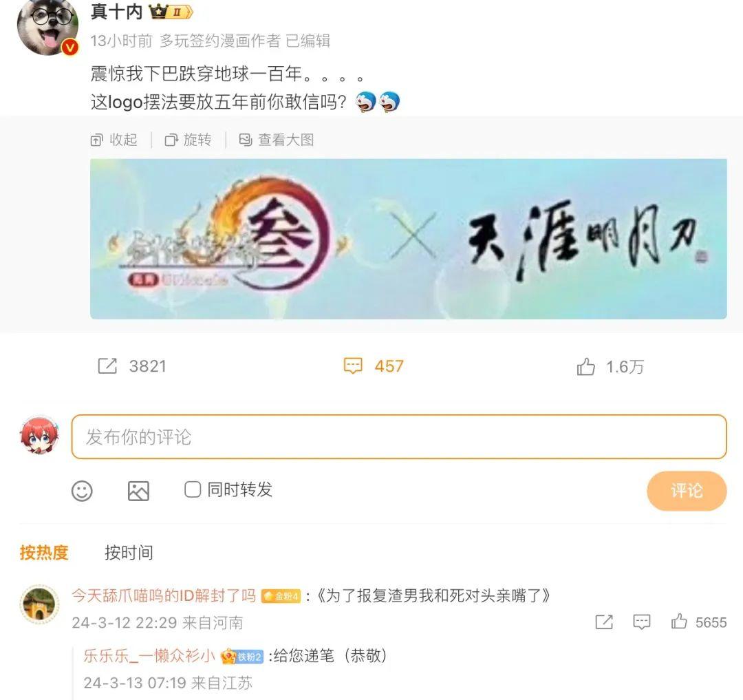Click the insert image icon
This screenshot has height=700, width=743.
click(x=138, y=491)
